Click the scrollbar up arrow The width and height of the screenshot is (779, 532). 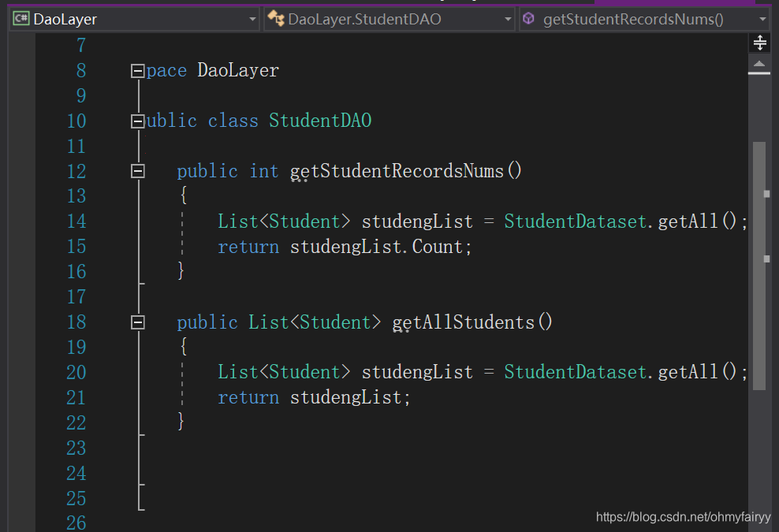[x=759, y=64]
